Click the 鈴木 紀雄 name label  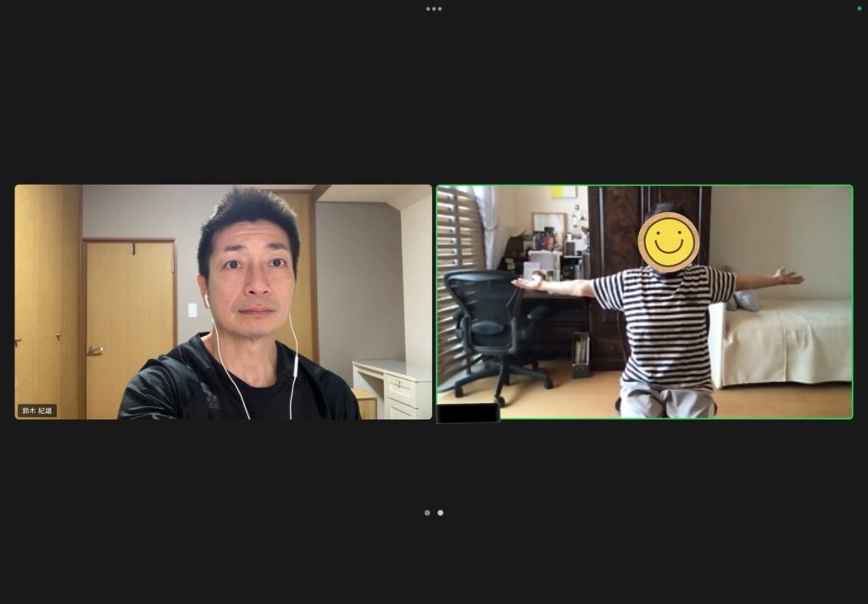click(x=37, y=411)
